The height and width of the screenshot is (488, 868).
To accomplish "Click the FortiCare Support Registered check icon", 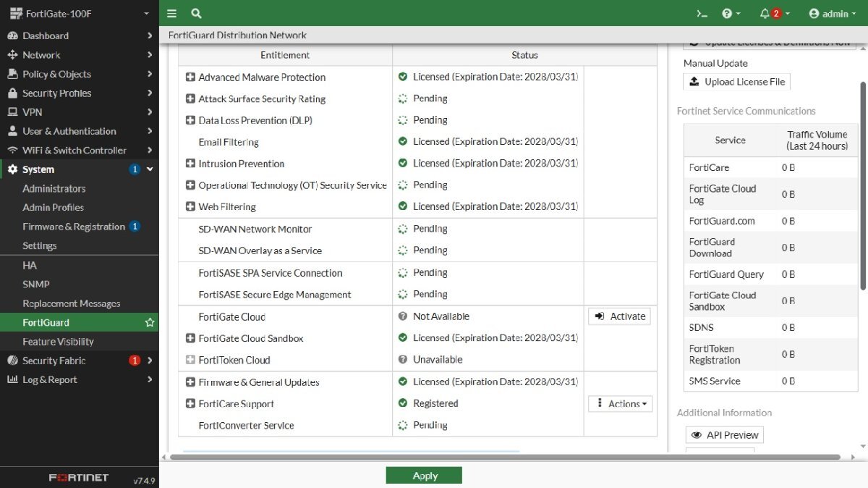I will pos(403,403).
